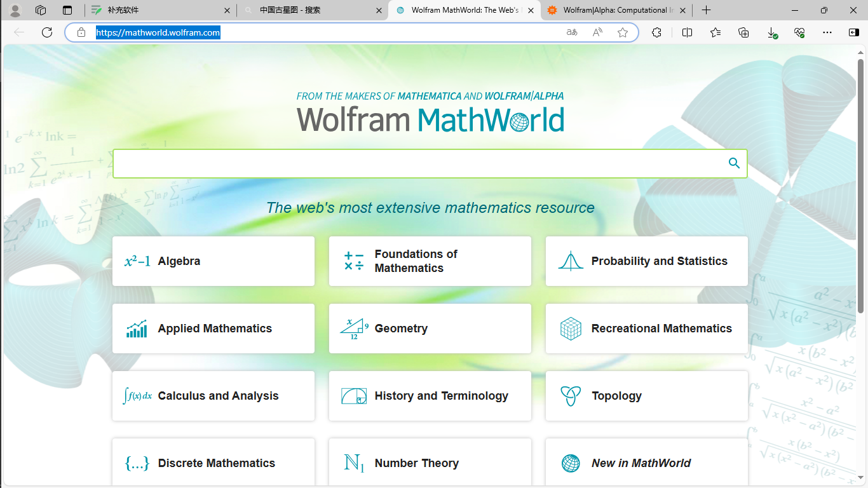
Task: Open the Algebra x²−1 icon
Action: coord(137,261)
